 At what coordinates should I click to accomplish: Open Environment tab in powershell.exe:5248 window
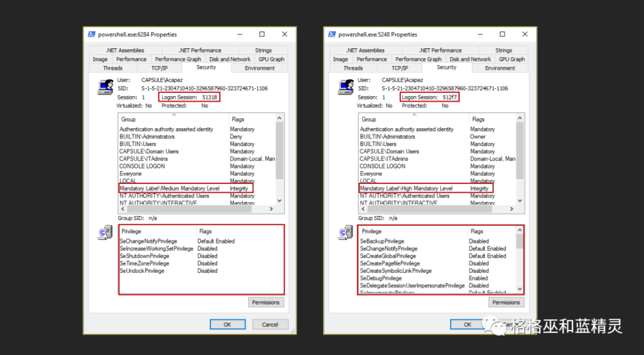click(x=500, y=68)
